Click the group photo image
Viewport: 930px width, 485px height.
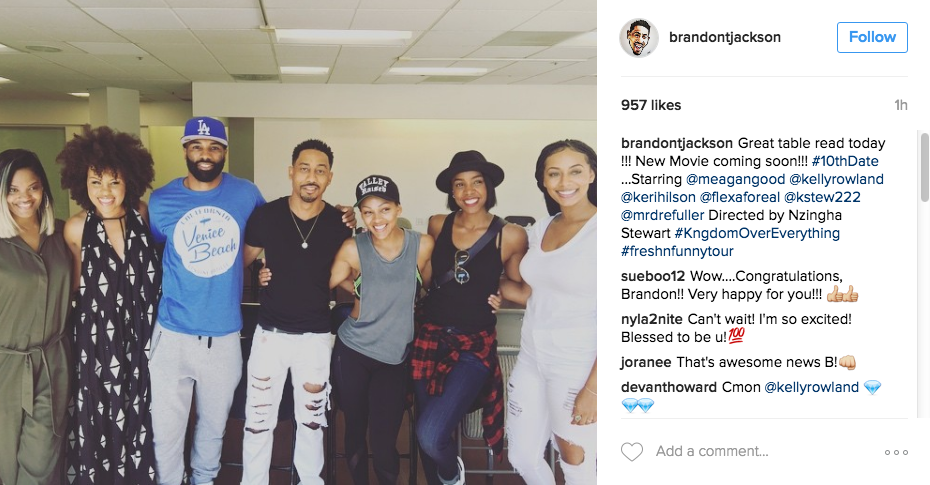click(x=298, y=242)
